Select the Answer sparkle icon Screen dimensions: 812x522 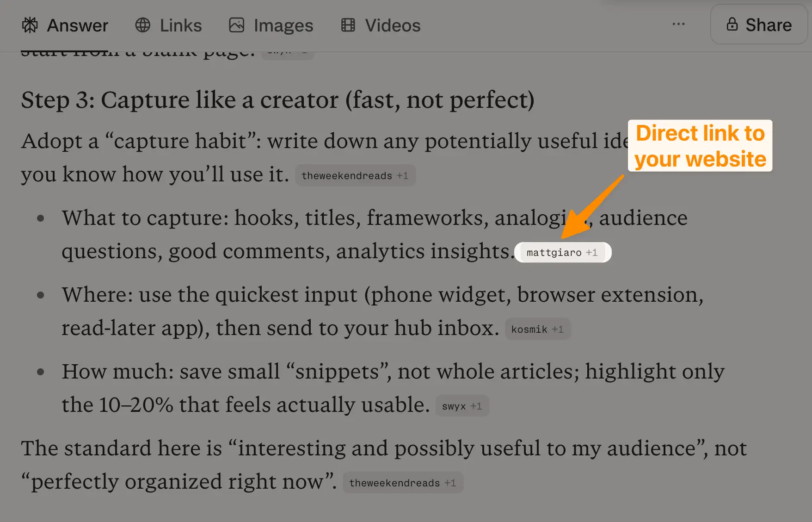tap(31, 25)
